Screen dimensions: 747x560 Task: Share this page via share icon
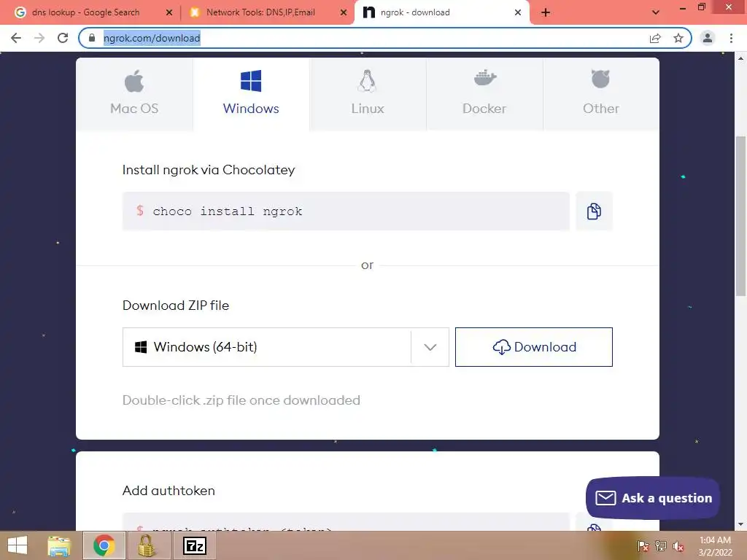tap(656, 38)
